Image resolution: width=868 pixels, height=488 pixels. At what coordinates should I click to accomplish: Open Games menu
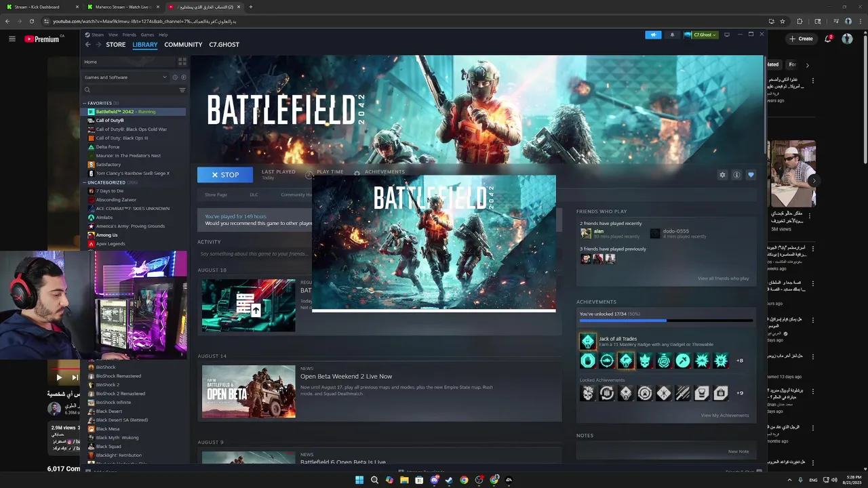pyautogui.click(x=147, y=35)
